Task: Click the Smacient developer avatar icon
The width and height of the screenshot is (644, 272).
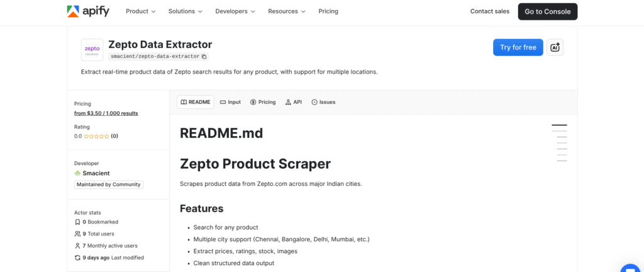Action: (77, 173)
